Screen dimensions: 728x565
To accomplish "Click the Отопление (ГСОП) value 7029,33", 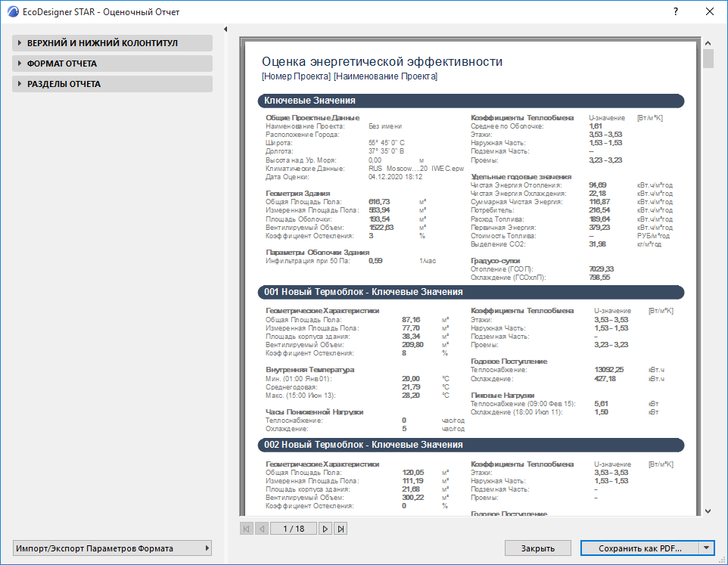I will 602,269.
